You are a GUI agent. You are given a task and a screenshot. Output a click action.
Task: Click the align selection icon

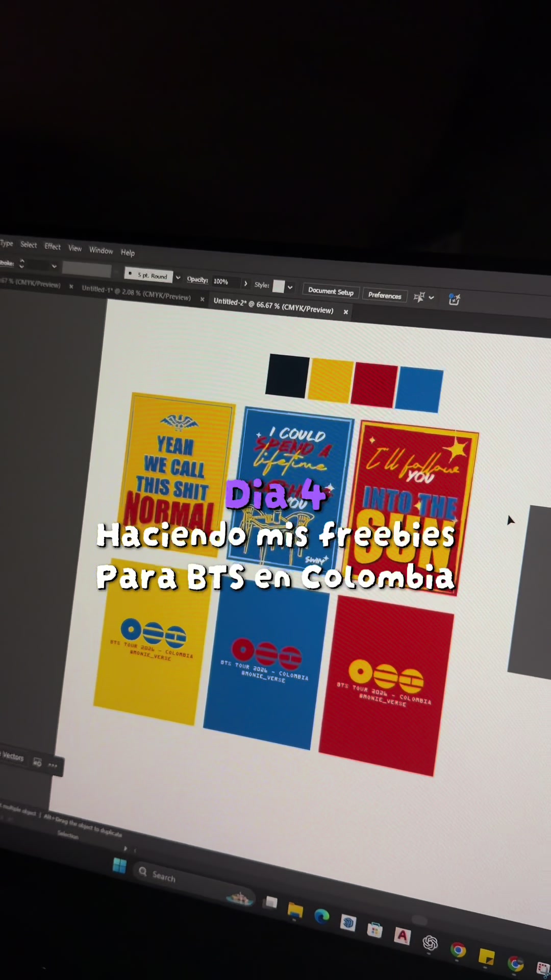419,298
